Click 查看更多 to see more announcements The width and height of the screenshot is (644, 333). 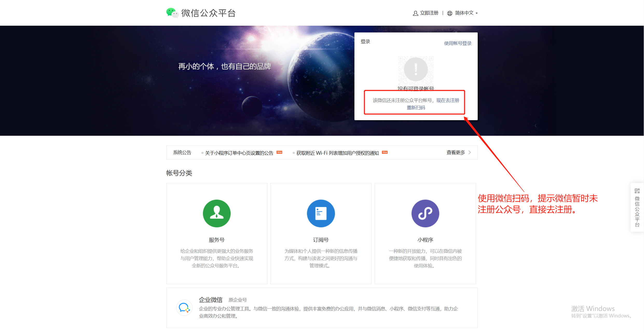tap(456, 153)
